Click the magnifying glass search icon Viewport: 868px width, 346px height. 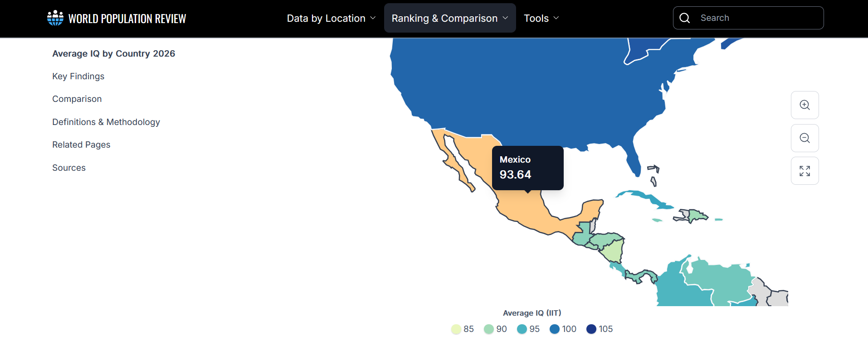click(x=685, y=18)
